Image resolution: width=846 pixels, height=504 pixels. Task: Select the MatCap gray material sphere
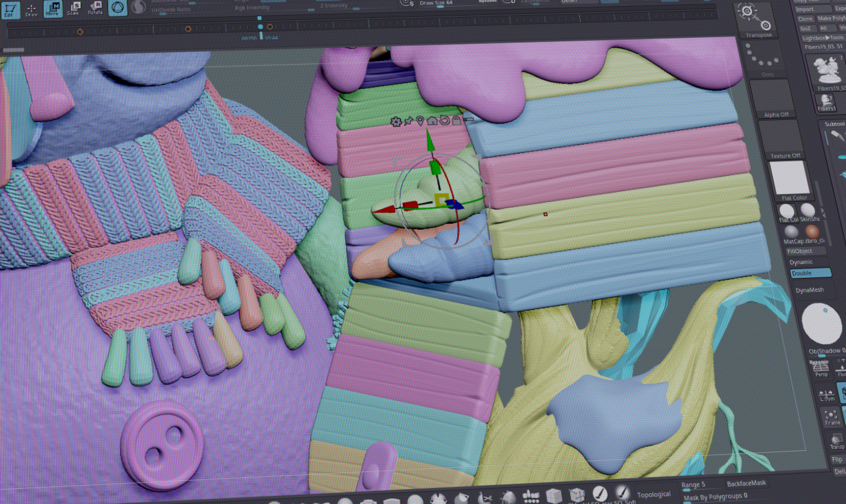(793, 234)
